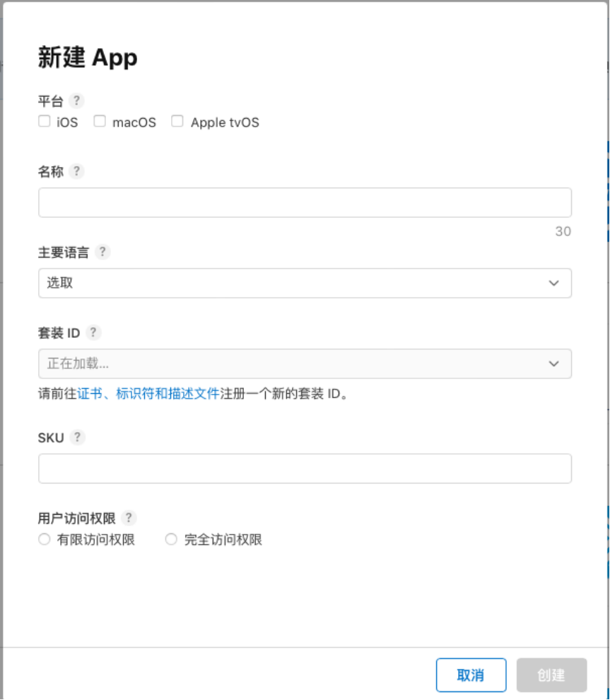Check the Apple tvOS platform checkbox

pyautogui.click(x=177, y=121)
